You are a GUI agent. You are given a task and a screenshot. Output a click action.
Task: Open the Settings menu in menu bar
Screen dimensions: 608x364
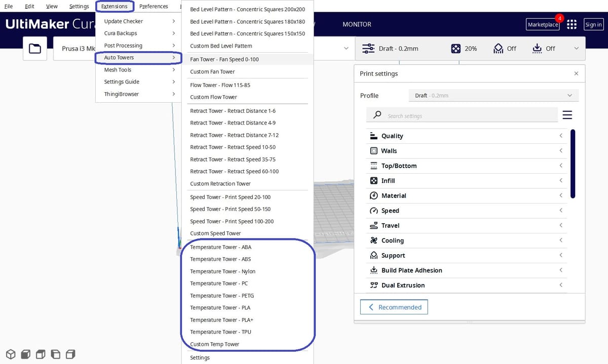(x=79, y=7)
